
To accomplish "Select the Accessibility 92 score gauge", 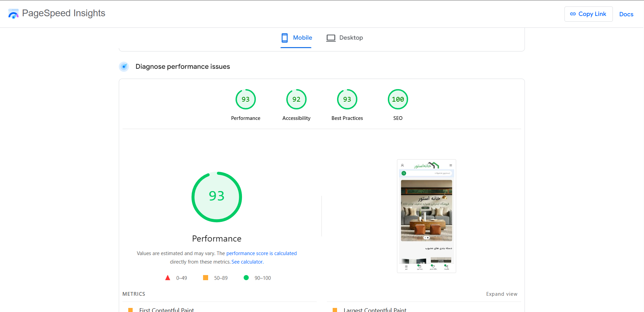I will [296, 99].
